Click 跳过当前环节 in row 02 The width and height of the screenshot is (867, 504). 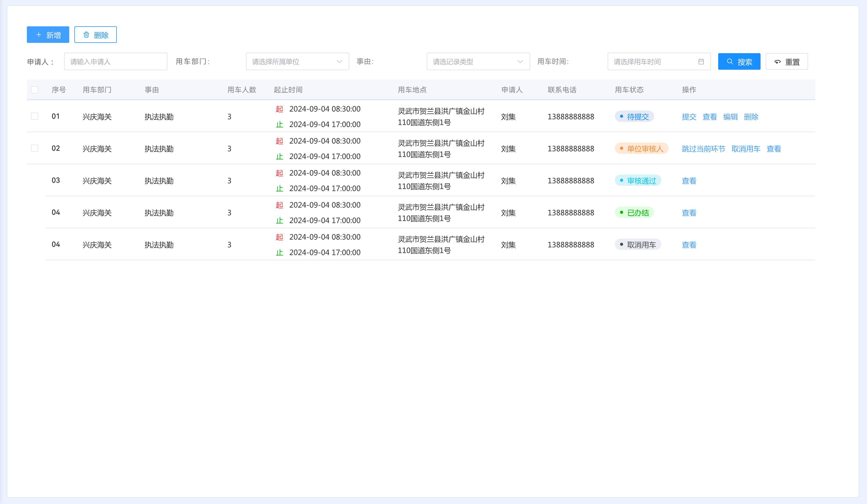[x=703, y=148]
